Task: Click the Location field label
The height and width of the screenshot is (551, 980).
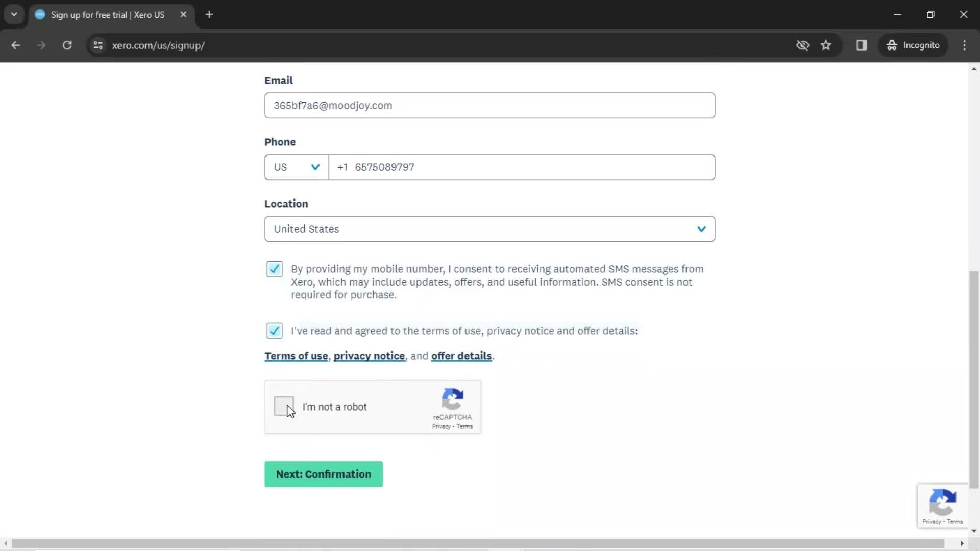Action: pyautogui.click(x=286, y=204)
